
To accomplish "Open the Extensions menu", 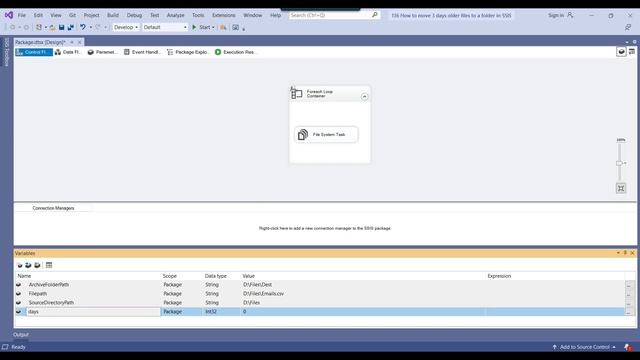I will click(224, 15).
